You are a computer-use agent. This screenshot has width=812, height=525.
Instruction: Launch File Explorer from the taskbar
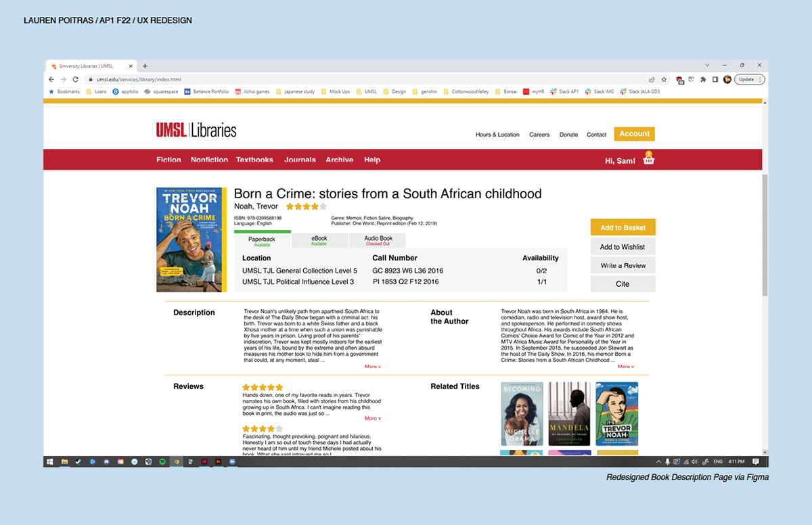(x=65, y=461)
